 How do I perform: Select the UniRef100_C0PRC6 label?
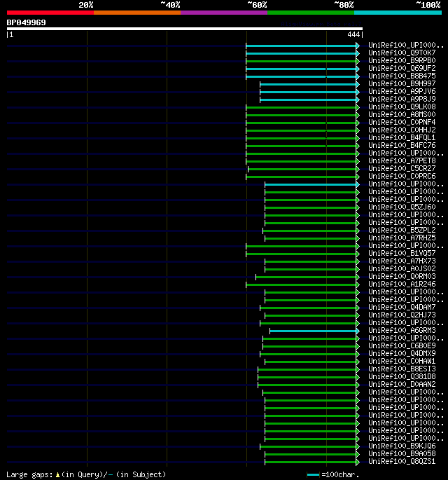(x=402, y=176)
